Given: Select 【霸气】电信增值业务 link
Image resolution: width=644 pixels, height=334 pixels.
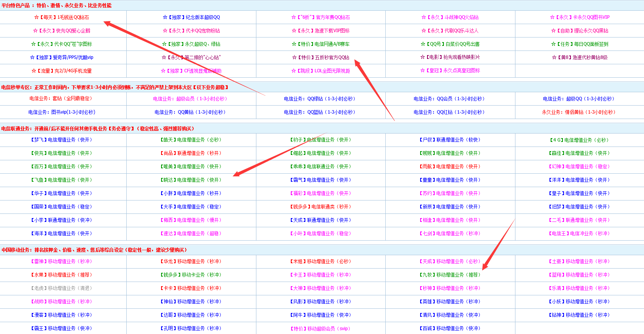Looking at the screenshot, I should coord(320,180).
